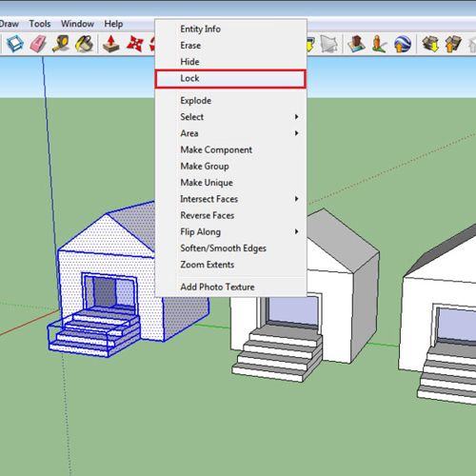Click the Share Model upload icon
476x476 pixels.
(x=453, y=44)
